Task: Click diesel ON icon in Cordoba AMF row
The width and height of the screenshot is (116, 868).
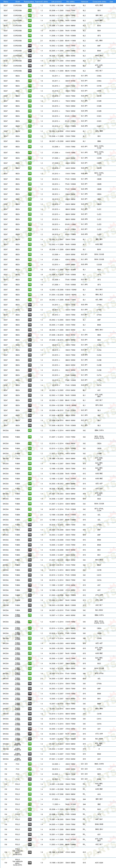Action: [30, 46]
